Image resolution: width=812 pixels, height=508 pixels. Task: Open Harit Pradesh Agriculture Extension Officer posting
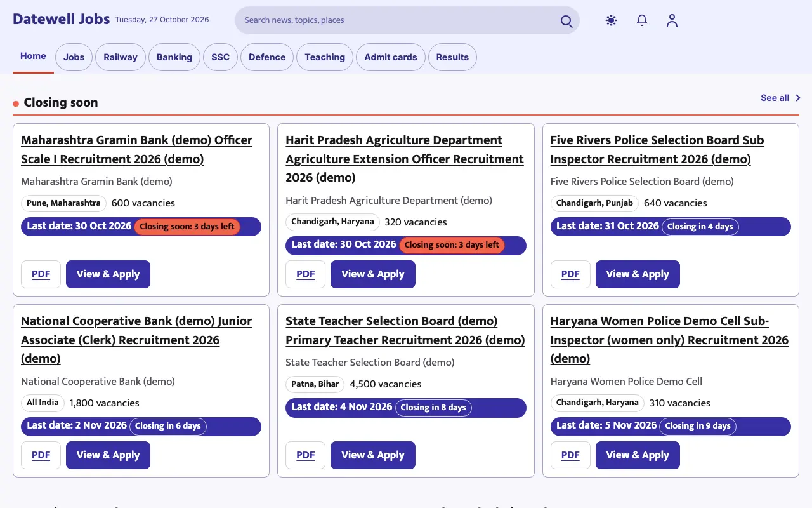[405, 159]
